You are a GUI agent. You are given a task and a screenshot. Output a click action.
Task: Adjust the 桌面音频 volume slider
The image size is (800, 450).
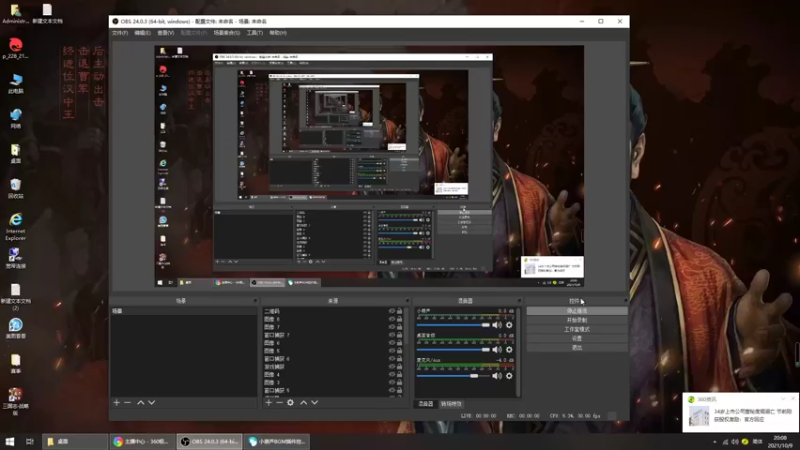click(453, 349)
